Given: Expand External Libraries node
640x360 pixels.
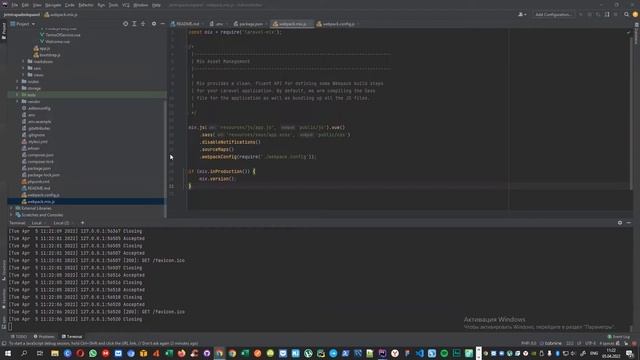Looking at the screenshot, I should tap(11, 208).
